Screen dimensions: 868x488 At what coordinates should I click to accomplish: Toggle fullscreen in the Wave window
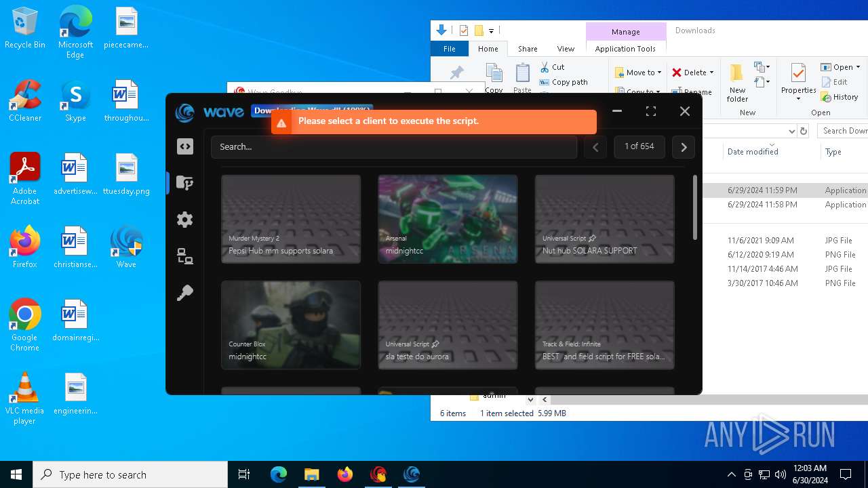651,111
